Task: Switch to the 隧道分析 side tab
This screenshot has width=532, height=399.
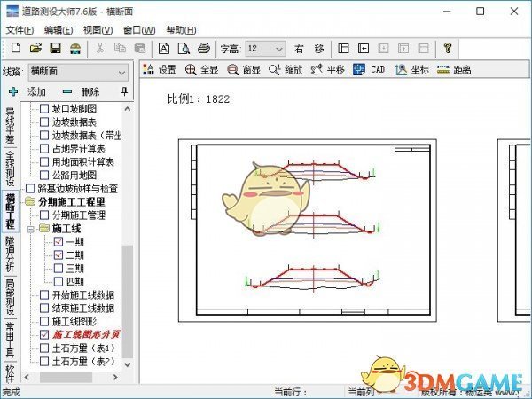Action: [10, 254]
